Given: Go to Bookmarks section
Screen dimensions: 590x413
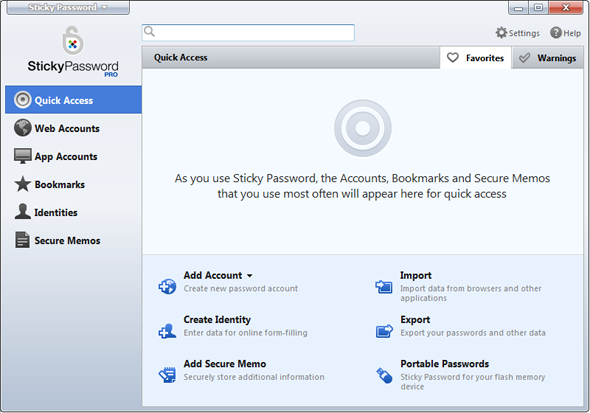Looking at the screenshot, I should [73, 184].
